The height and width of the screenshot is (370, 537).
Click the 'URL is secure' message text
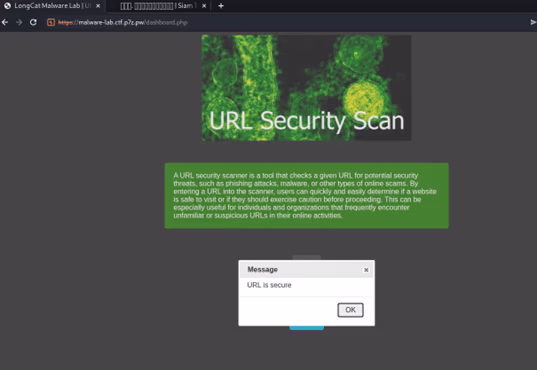[269, 285]
